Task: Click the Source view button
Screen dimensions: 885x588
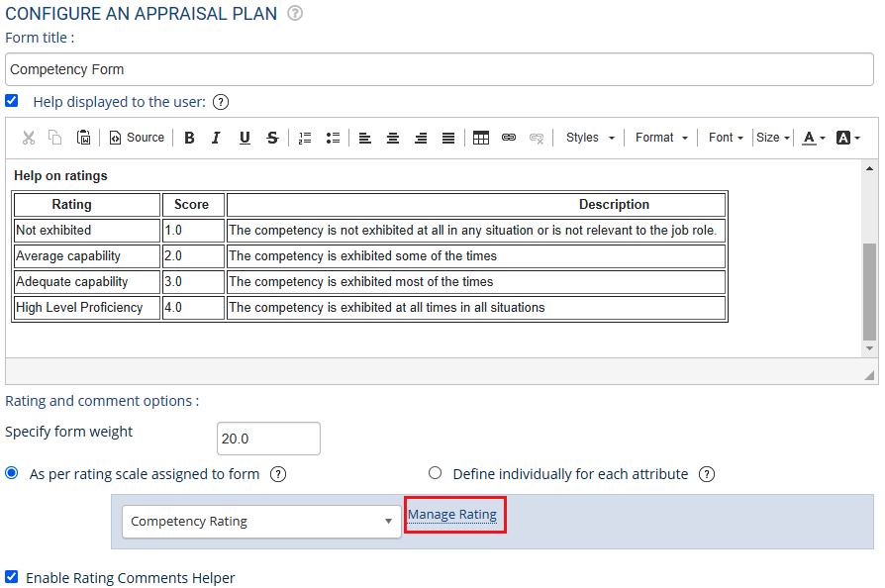Action: point(137,139)
